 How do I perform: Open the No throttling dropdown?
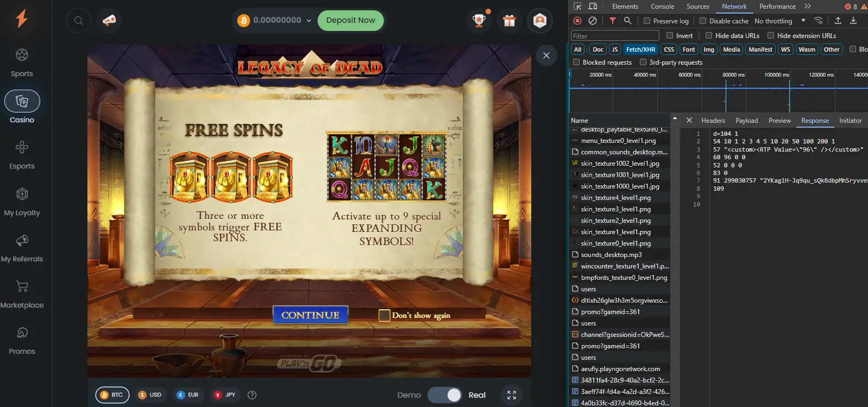(x=780, y=21)
